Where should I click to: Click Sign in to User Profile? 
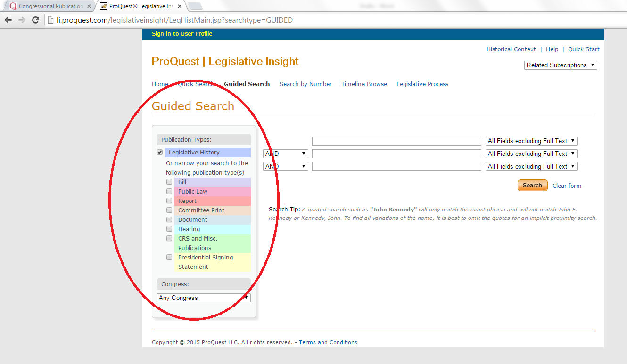pos(182,34)
